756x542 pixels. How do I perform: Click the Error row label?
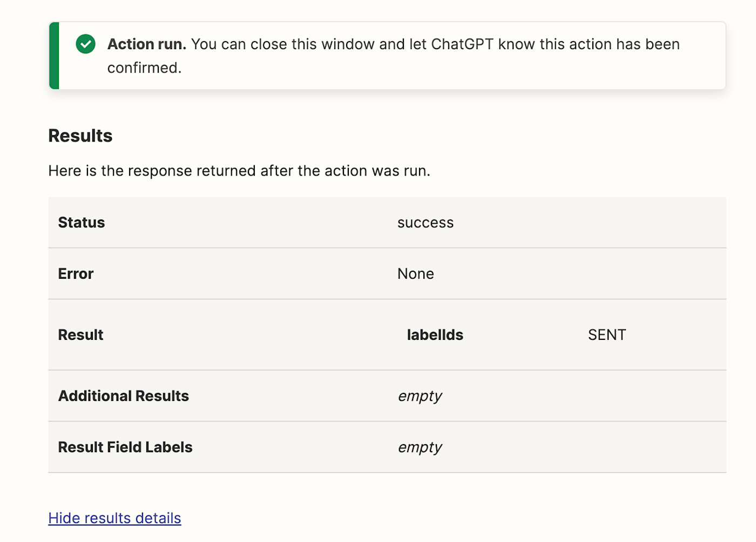point(76,274)
